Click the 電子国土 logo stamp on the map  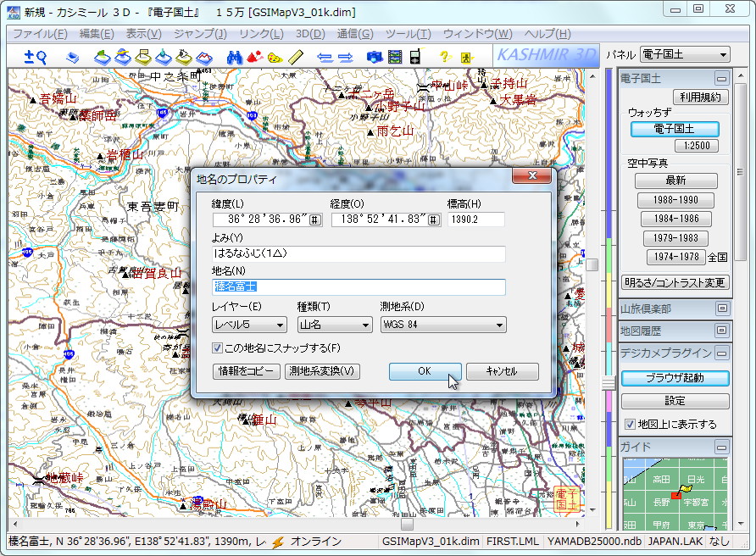click(x=566, y=499)
